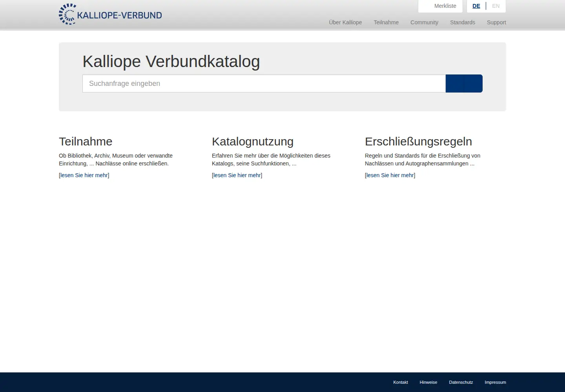The width and height of the screenshot is (565, 392).
Task: Click the large 'Teilnahme' section heading
Action: [86, 142]
